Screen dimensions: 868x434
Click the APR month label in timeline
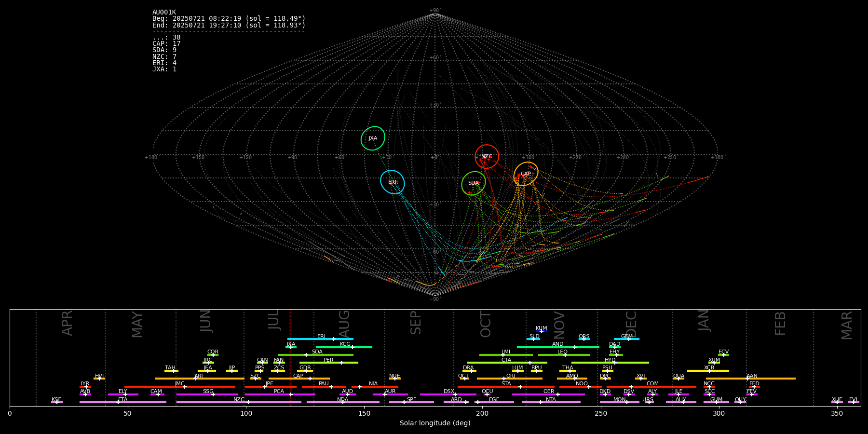67,323
